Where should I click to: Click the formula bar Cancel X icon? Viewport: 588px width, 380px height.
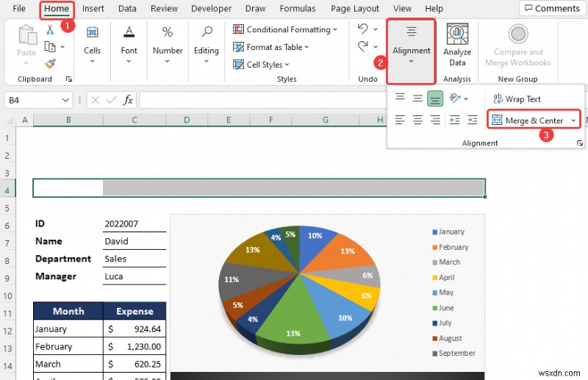(96, 100)
